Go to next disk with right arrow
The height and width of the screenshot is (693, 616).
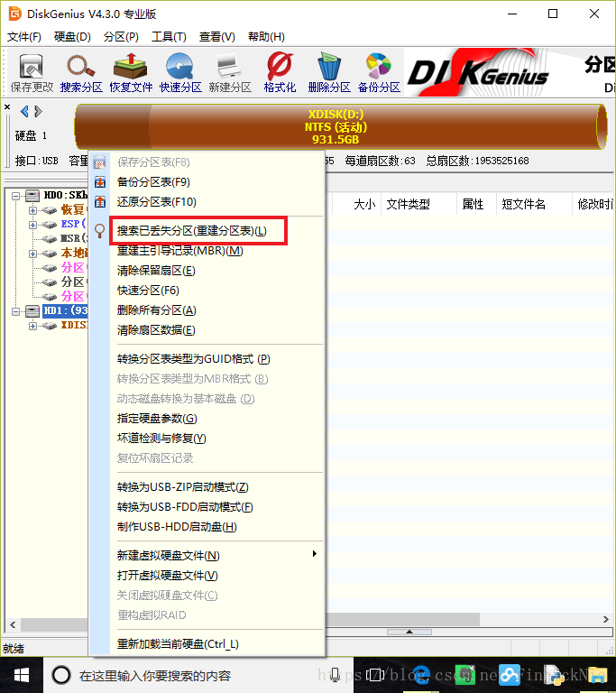pos(38,111)
